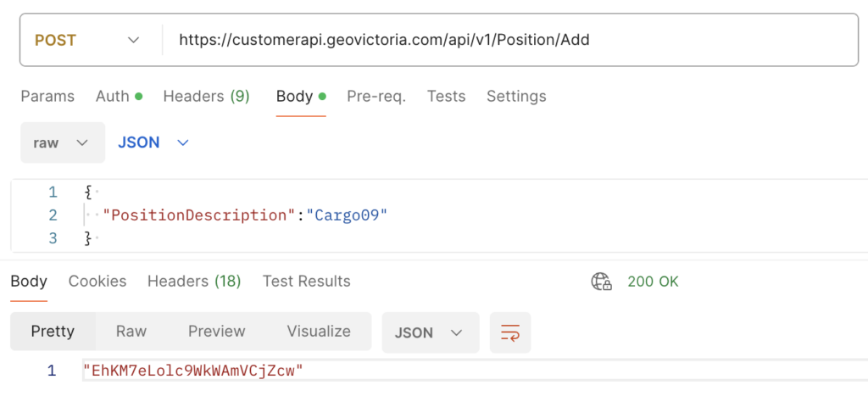Switch to the Tests tab
This screenshot has height=402, width=868.
pyautogui.click(x=446, y=96)
